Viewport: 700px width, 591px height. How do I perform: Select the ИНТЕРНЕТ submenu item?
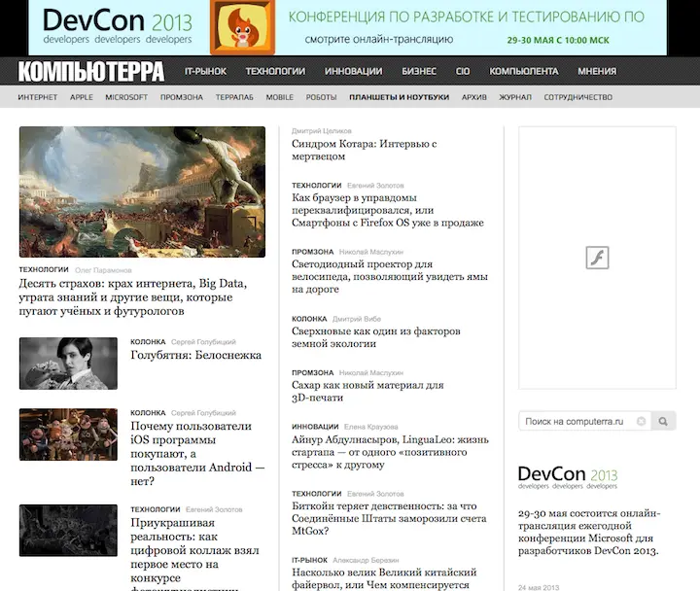tap(38, 97)
